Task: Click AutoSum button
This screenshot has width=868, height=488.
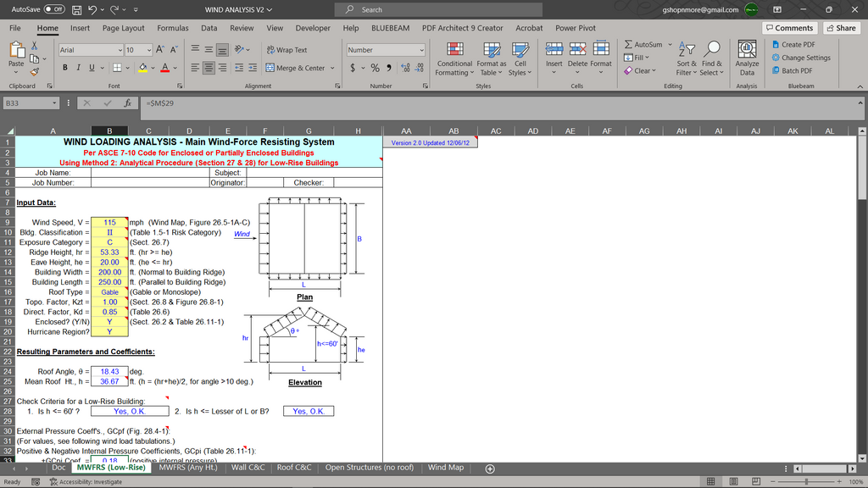Action: click(643, 44)
